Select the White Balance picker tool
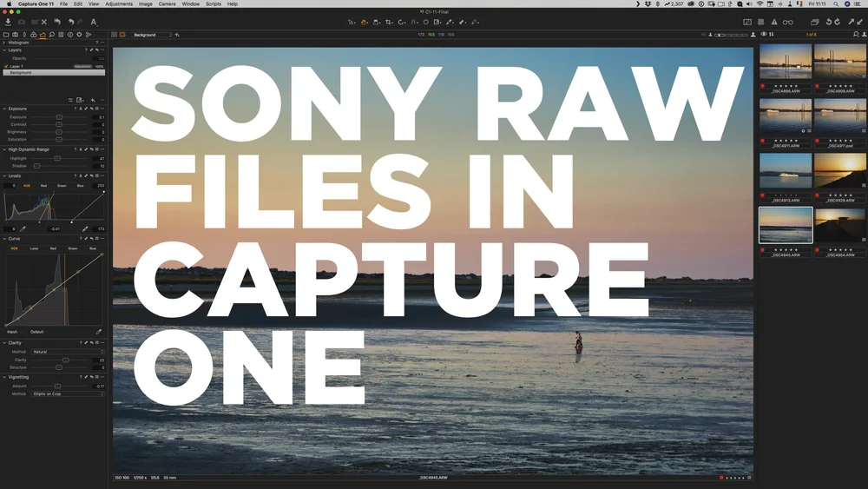 point(450,23)
